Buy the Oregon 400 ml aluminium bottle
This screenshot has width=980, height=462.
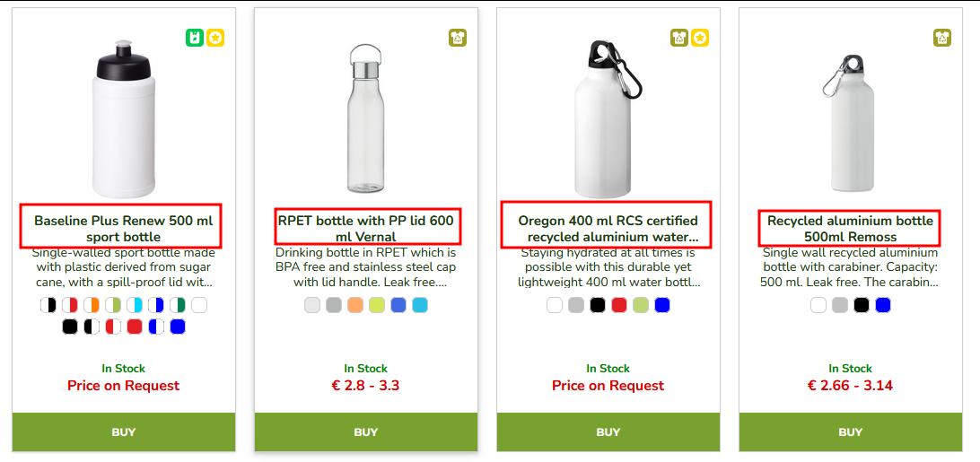pos(608,432)
